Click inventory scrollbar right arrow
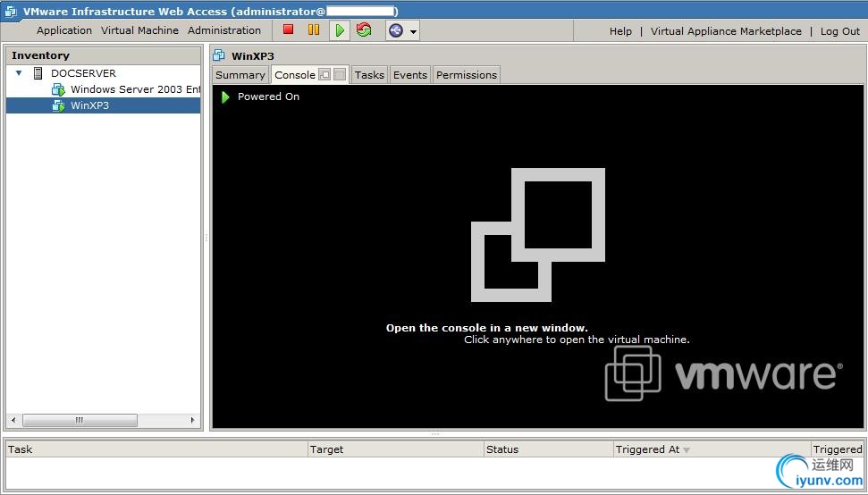 pyautogui.click(x=193, y=420)
